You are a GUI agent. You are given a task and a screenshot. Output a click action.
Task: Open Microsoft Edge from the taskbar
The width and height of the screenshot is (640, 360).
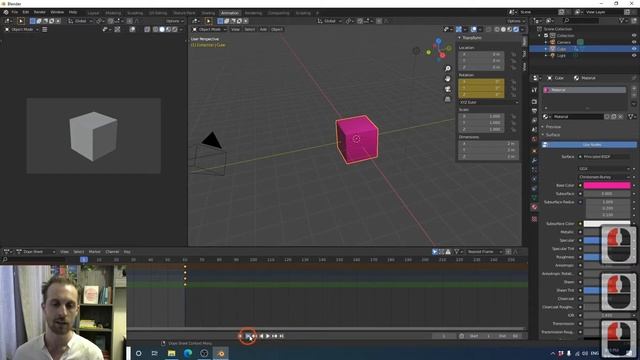188,353
